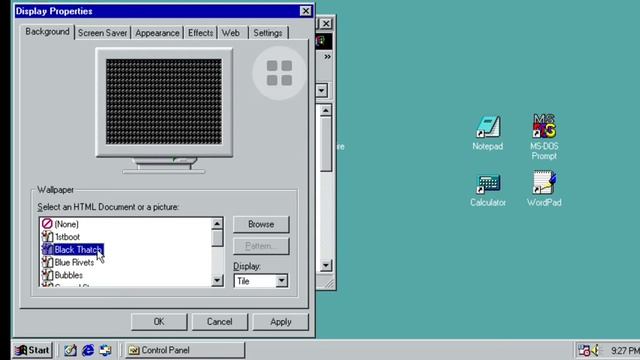640x360 pixels.
Task: Open the Calculator desktop shortcut
Action: coord(488,190)
